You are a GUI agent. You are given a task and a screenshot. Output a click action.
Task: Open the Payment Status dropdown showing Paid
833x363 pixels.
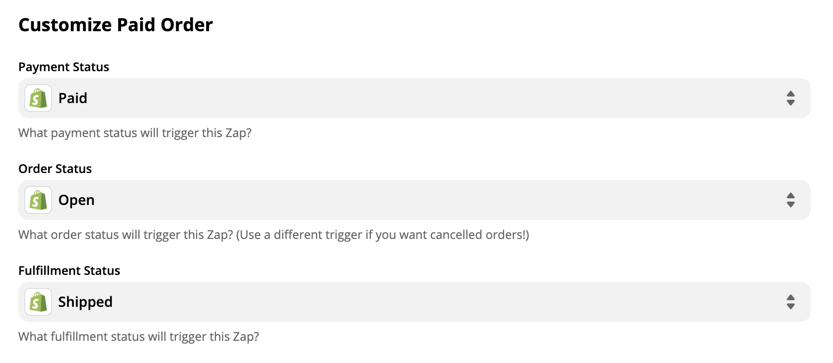pyautogui.click(x=414, y=98)
